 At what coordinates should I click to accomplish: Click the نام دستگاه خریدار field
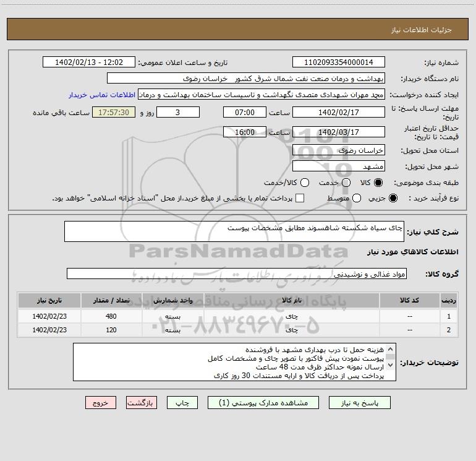click(x=246, y=79)
